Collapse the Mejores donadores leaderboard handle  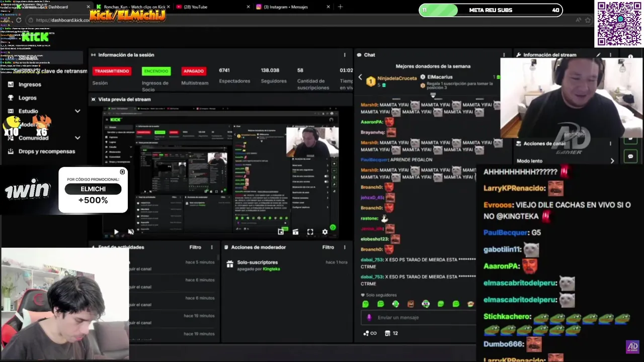(x=433, y=94)
